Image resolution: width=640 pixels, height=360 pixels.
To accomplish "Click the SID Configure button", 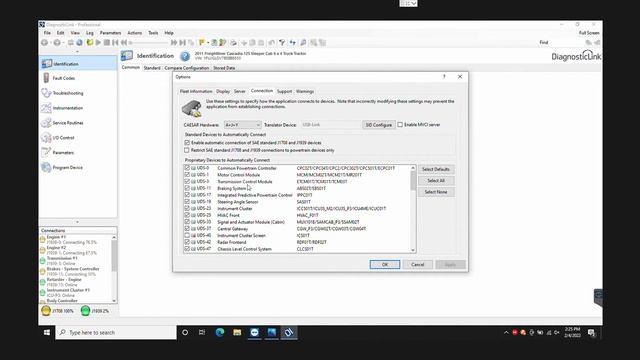I will 378,125.
